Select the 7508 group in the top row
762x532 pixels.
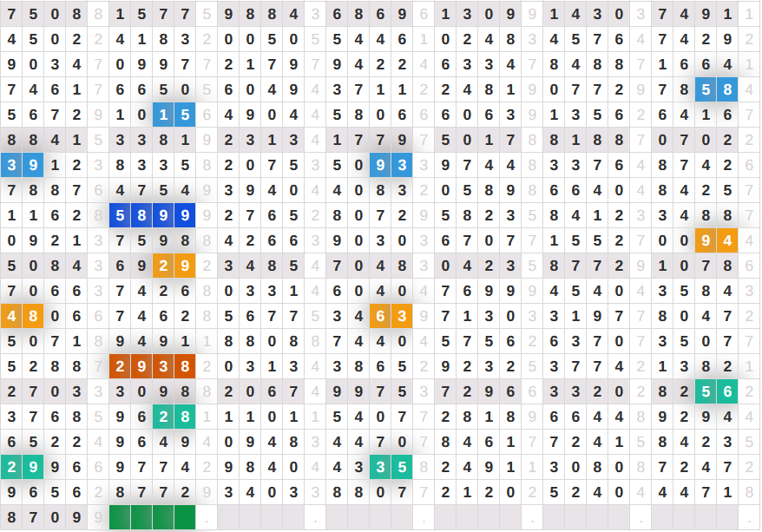point(43,14)
